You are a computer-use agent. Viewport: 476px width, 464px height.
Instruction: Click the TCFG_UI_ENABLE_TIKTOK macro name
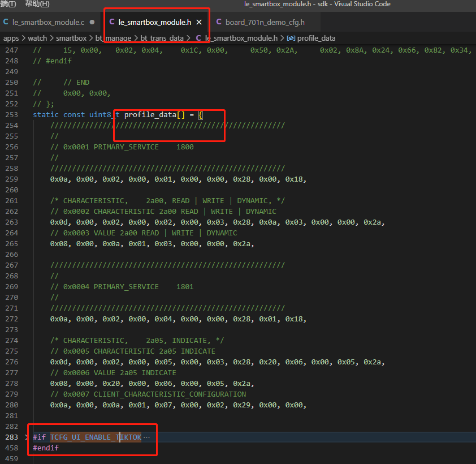click(x=96, y=437)
